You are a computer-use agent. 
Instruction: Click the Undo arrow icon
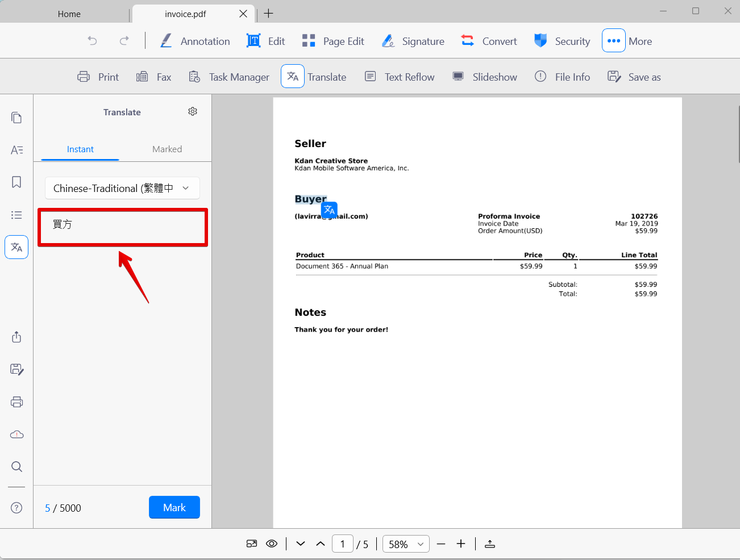coord(92,41)
